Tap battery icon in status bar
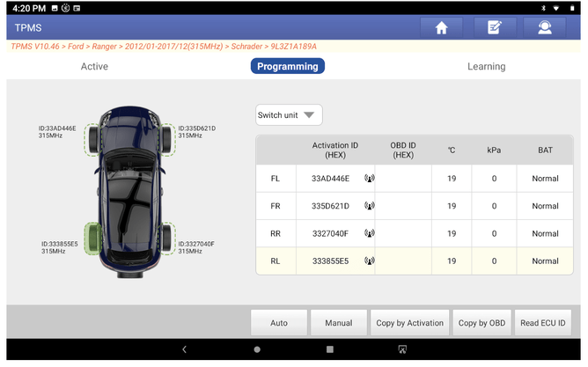The width and height of the screenshot is (588, 367). pyautogui.click(x=572, y=8)
